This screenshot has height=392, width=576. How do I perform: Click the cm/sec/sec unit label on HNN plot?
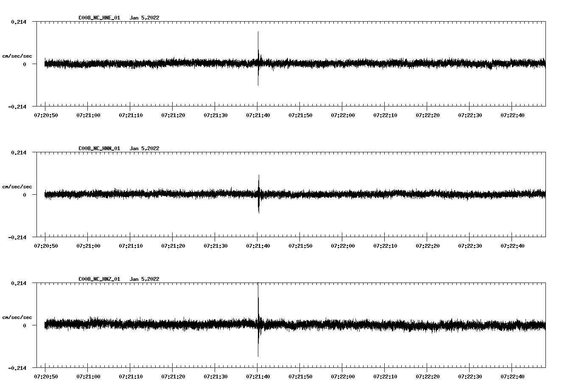[17, 187]
